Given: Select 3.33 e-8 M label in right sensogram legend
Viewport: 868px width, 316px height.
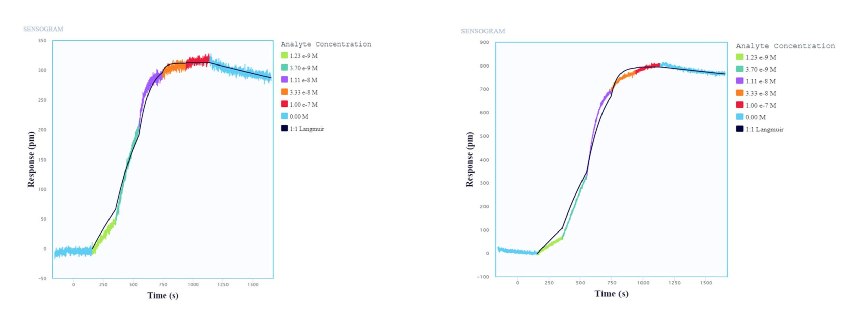Looking at the screenshot, I should click(x=761, y=93).
